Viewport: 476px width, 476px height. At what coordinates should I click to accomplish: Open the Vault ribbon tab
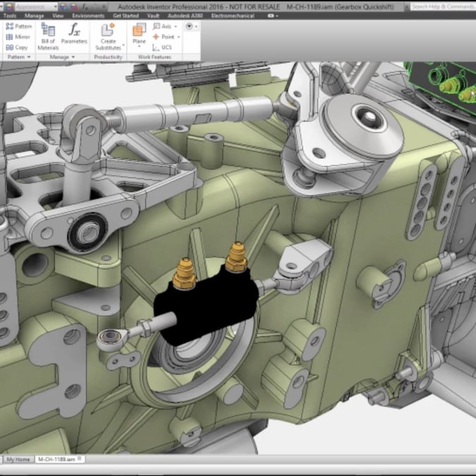[153, 16]
